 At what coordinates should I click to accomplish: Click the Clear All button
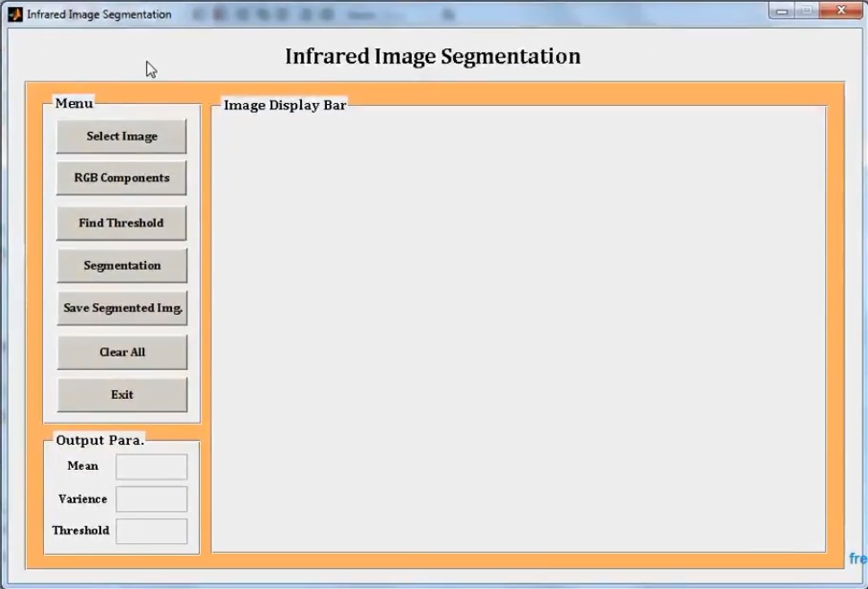[121, 351]
